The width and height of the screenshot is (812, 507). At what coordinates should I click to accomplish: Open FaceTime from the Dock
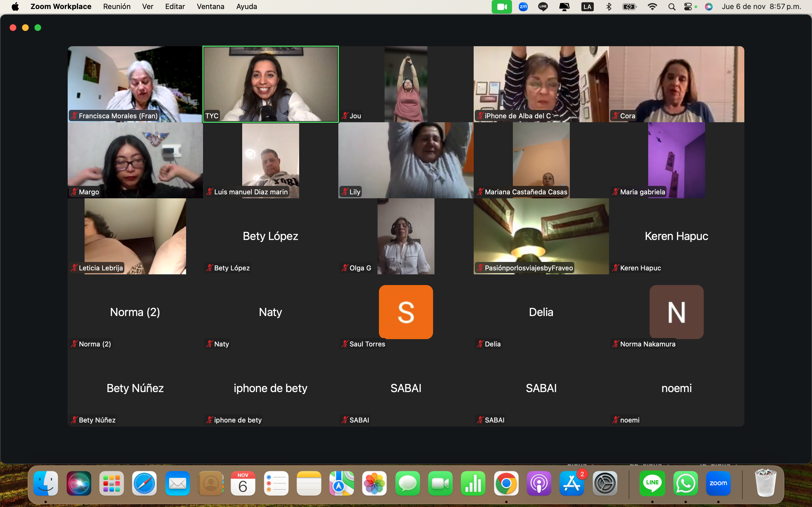coord(440,483)
